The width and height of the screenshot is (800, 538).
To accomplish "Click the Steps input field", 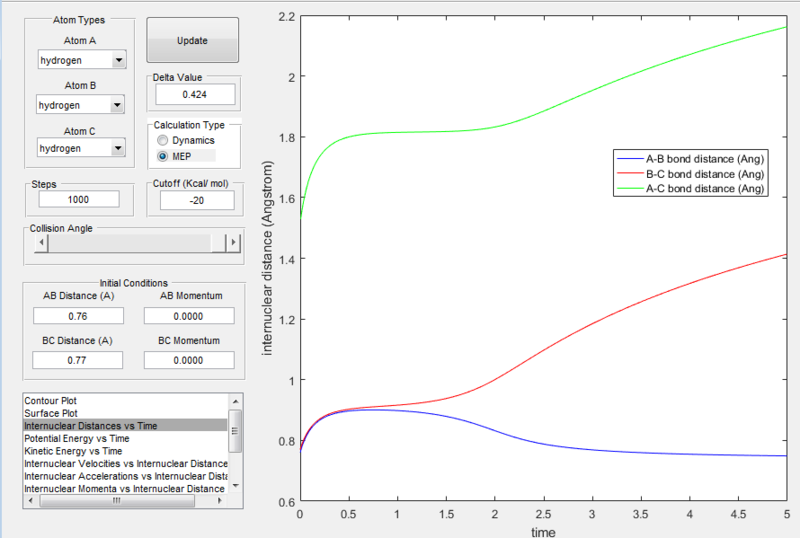I will point(79,199).
